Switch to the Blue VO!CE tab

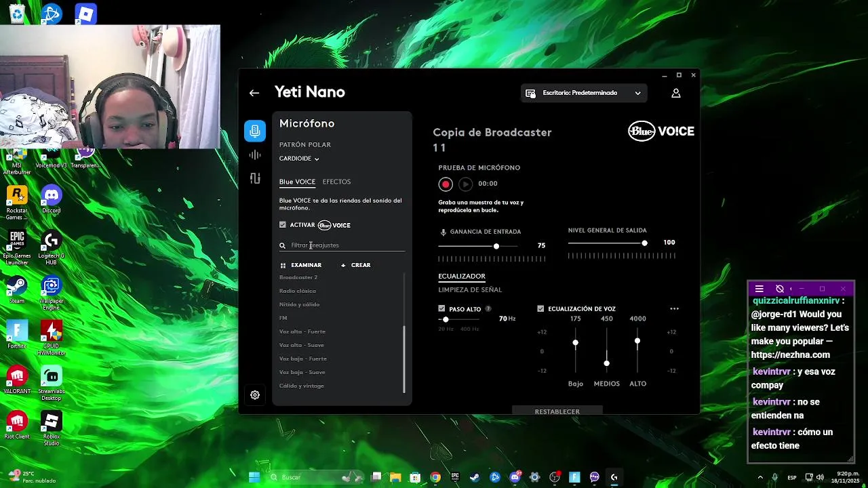297,182
